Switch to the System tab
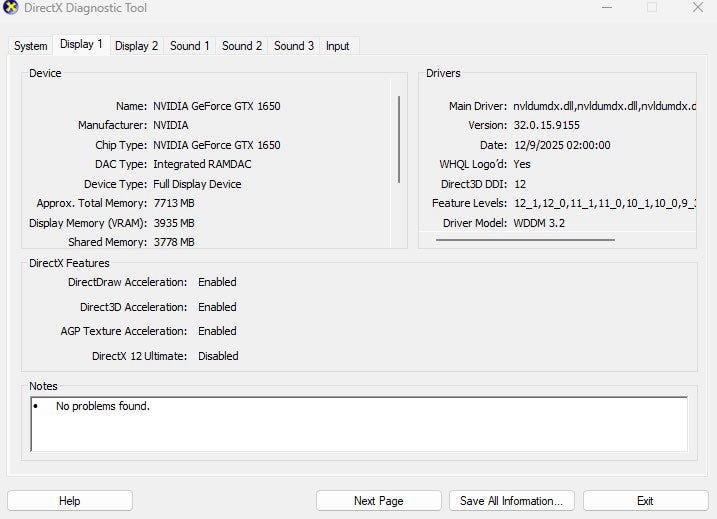Screen dimensions: 717x519 (31, 46)
